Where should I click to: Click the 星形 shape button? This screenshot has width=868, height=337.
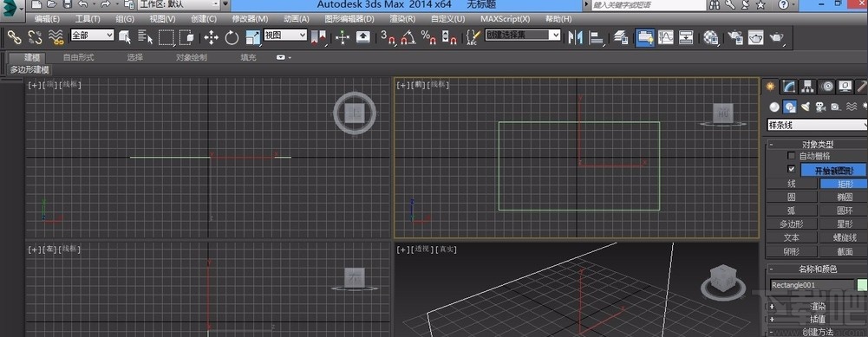845,224
